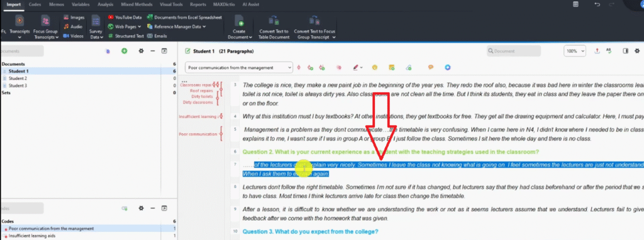Code in-vivo icon in coding toolbar
This screenshot has width=644, height=240.
[x=322, y=67]
